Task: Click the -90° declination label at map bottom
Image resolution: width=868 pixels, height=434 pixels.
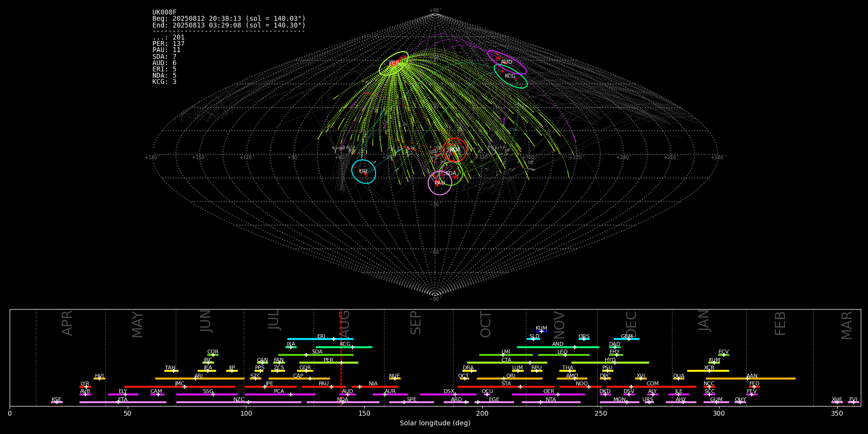Action: point(435,299)
